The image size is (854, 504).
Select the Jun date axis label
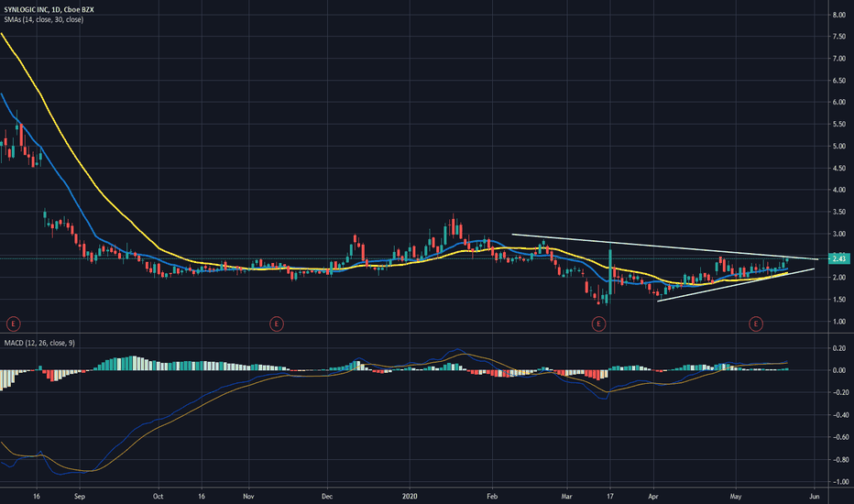(x=815, y=497)
